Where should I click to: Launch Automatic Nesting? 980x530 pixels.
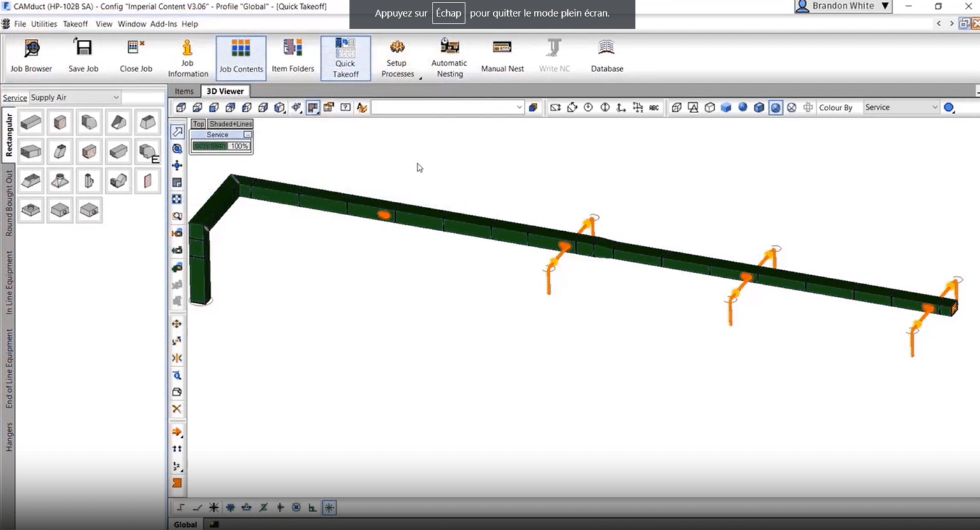(449, 56)
